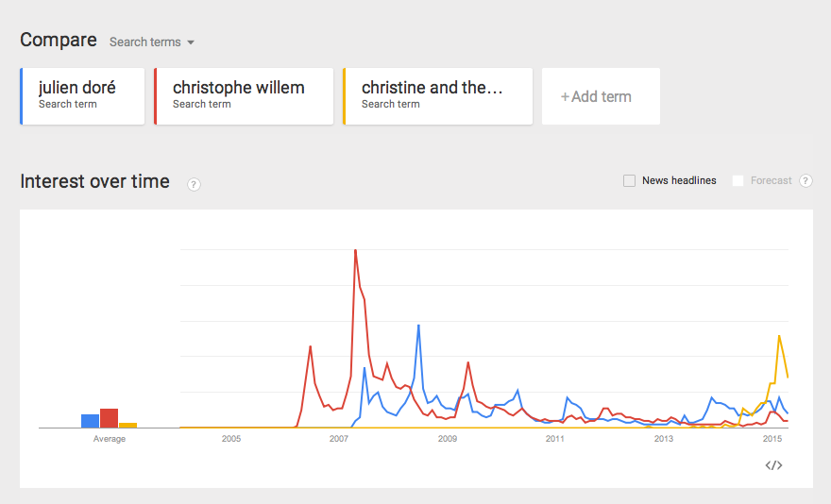Toggle the Forecast checkbox
Image resolution: width=831 pixels, height=504 pixels.
(738, 180)
